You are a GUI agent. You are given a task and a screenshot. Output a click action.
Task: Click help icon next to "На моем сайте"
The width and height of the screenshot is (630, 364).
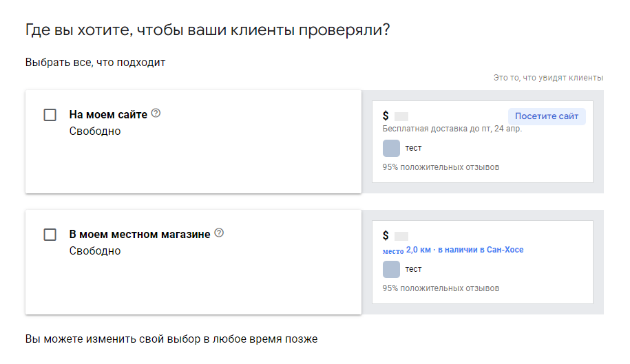(x=156, y=114)
